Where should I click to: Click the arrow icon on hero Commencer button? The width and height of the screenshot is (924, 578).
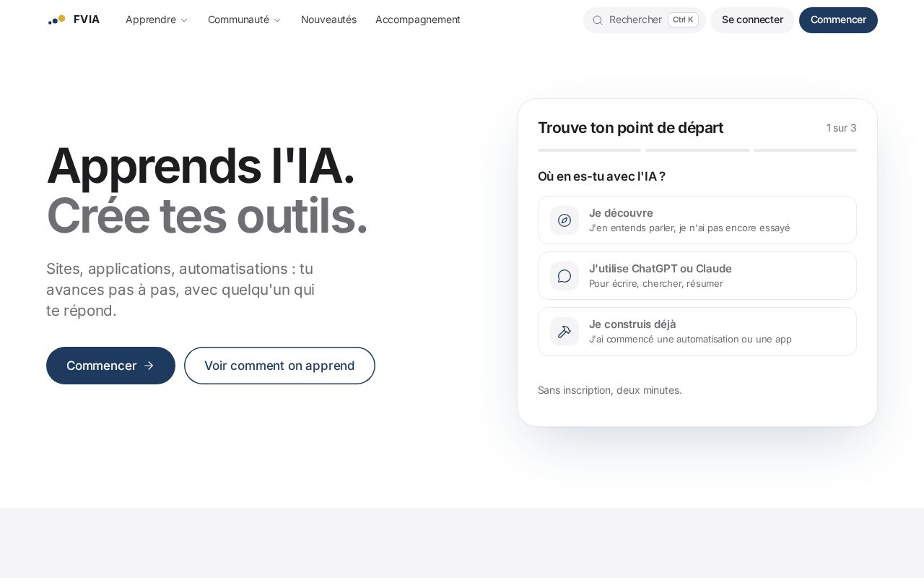click(x=149, y=366)
